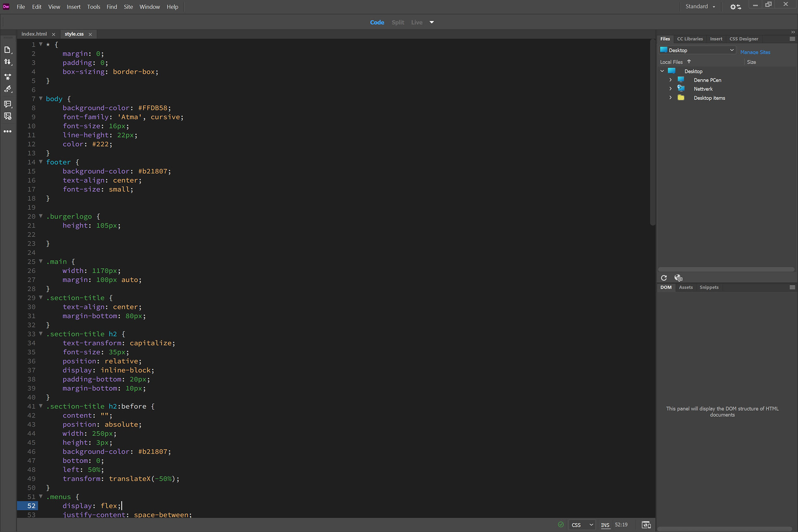798x532 pixels.
Task: Click the 52:19 cursor position indicator
Action: point(621,525)
